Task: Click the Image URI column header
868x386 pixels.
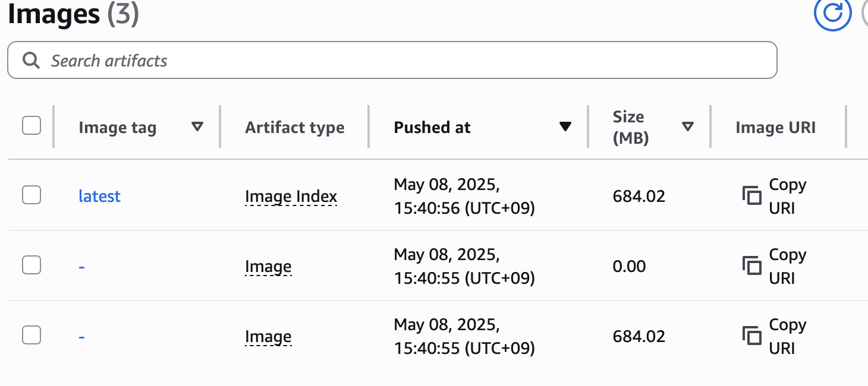Action: click(x=776, y=127)
